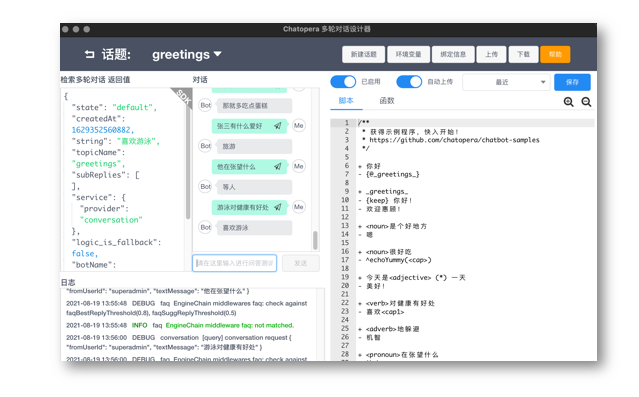This screenshot has height=397, width=639.
Task: Click the "conversation" provider value in JSON
Action: [111, 220]
